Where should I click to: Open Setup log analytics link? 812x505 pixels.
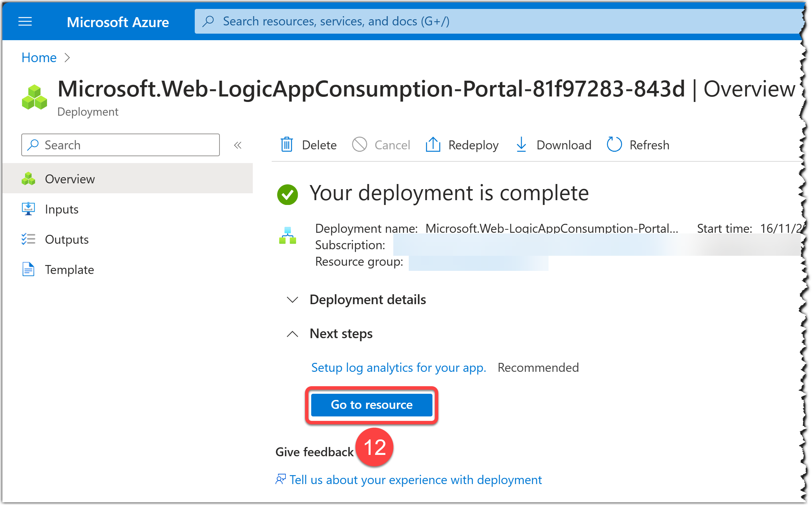(x=398, y=367)
